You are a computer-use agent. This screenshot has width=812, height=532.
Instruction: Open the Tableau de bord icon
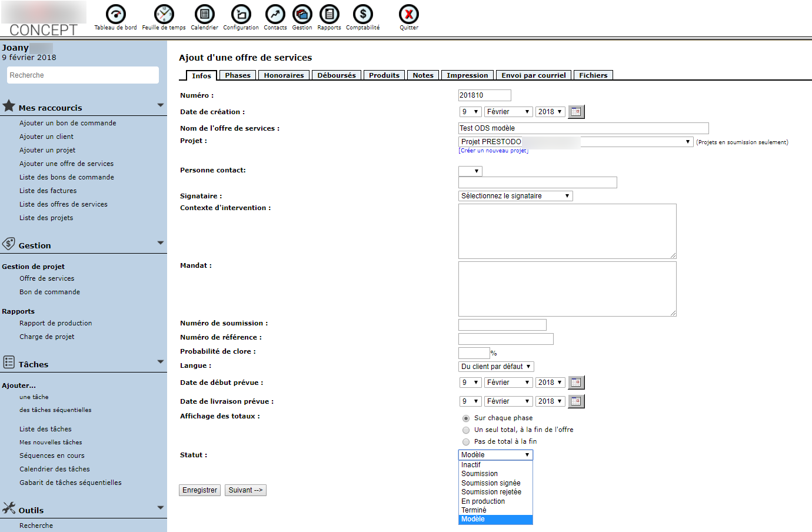point(115,14)
